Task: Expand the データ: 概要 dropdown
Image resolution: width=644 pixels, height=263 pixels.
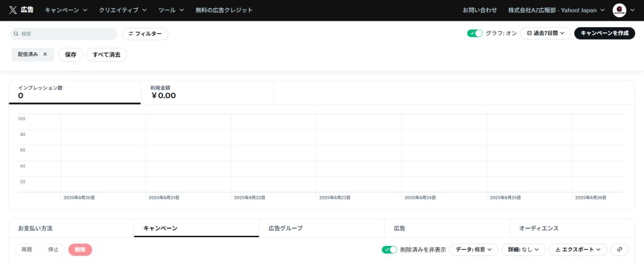Action: click(x=474, y=250)
